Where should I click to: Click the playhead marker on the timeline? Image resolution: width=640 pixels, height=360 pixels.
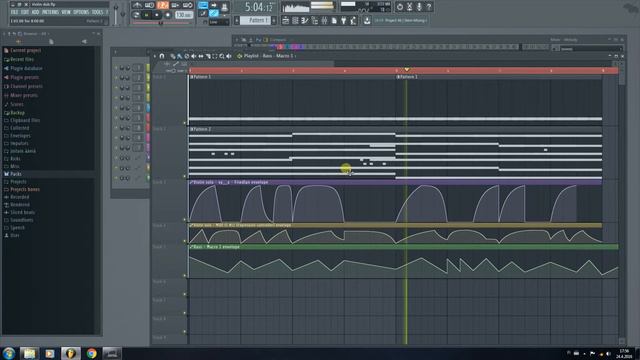pos(407,70)
